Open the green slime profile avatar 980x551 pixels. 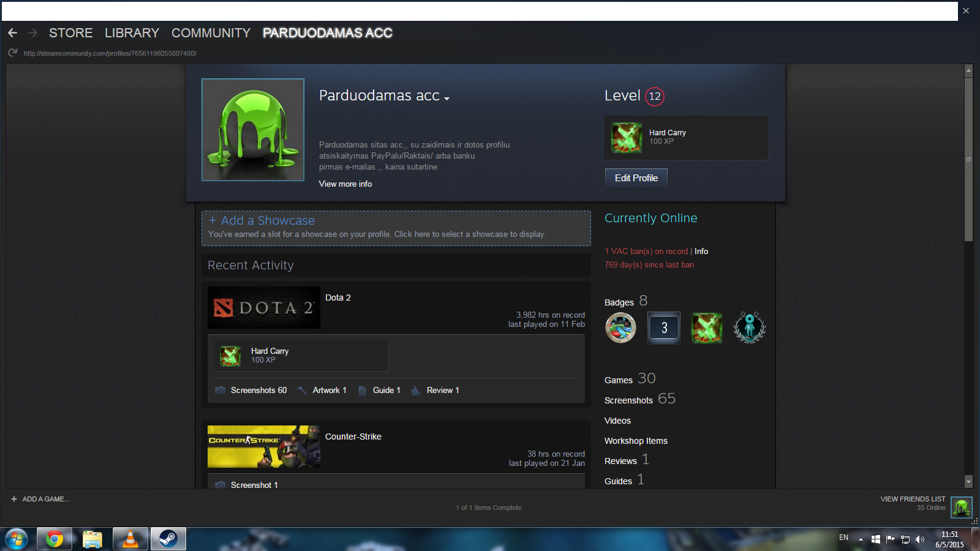pyautogui.click(x=253, y=130)
